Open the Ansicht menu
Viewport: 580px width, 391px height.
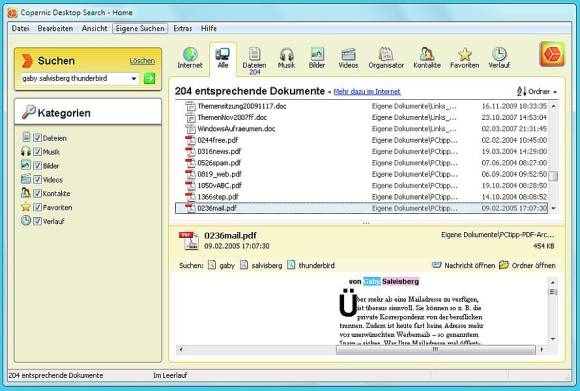pos(94,28)
